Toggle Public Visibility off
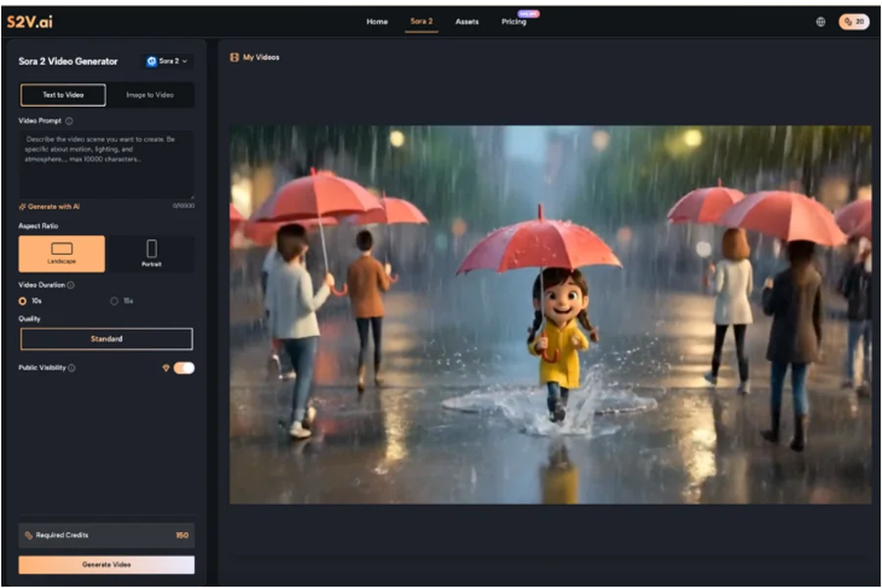Image resolution: width=882 pixels, height=588 pixels. (183, 367)
